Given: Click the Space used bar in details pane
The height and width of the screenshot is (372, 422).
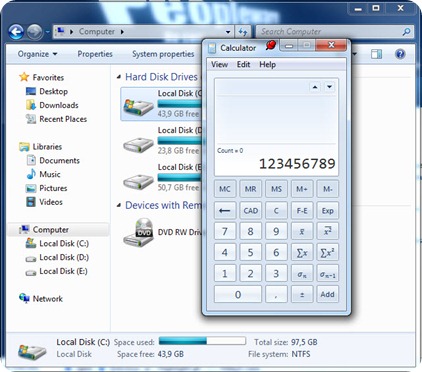Looking at the screenshot, I should point(202,341).
